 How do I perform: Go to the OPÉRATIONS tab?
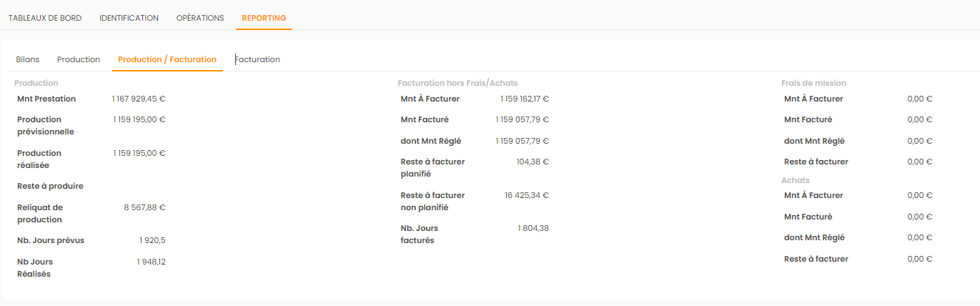point(200,18)
